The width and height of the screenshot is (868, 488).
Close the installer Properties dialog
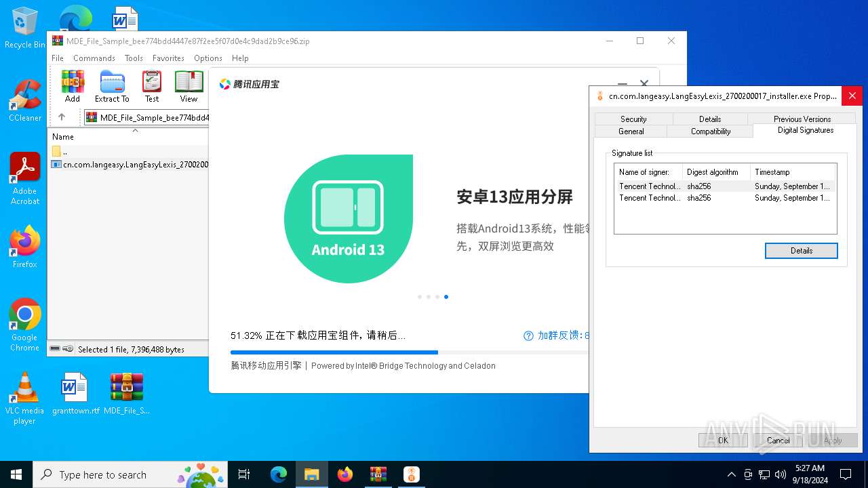point(852,96)
